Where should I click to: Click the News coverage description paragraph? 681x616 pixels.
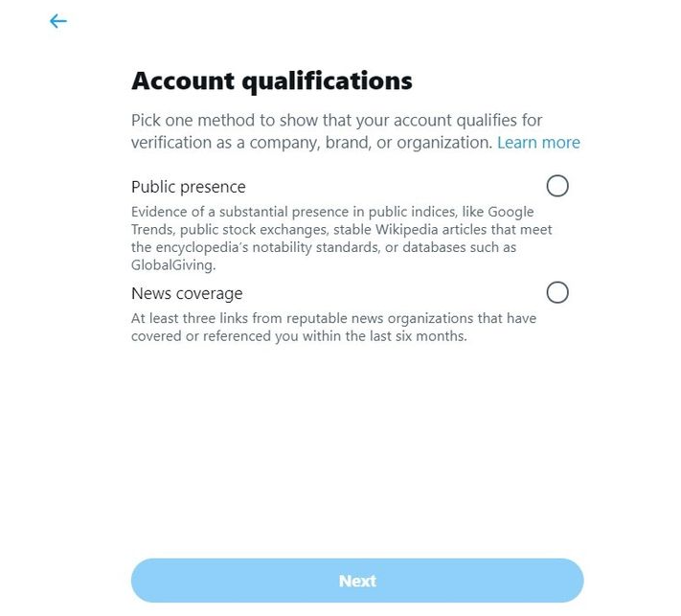333,328
